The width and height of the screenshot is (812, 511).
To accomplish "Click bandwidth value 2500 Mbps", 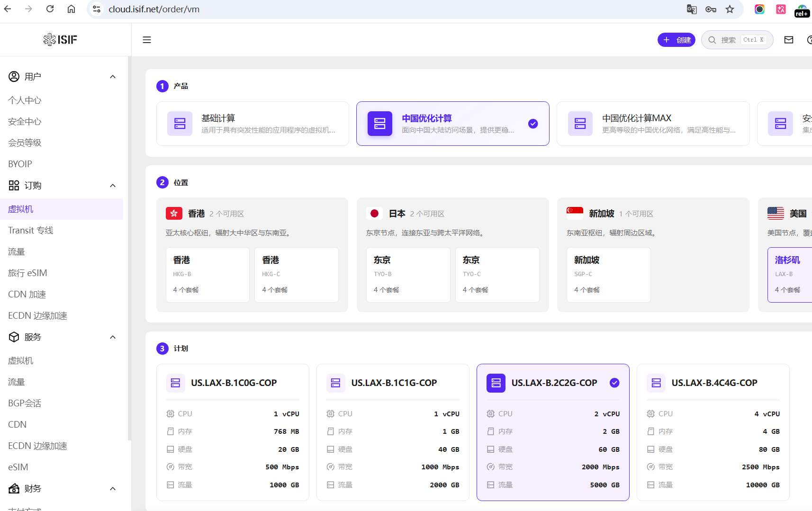I will coord(760,467).
